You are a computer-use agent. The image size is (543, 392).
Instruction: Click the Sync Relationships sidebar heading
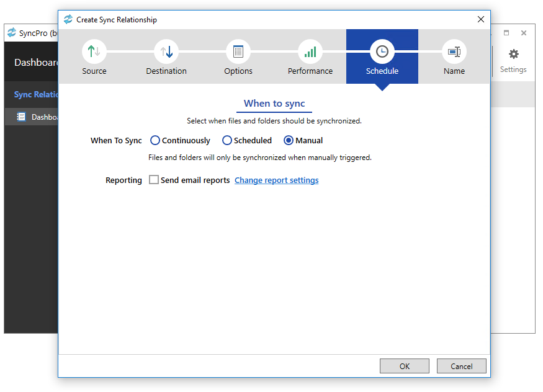(x=36, y=95)
